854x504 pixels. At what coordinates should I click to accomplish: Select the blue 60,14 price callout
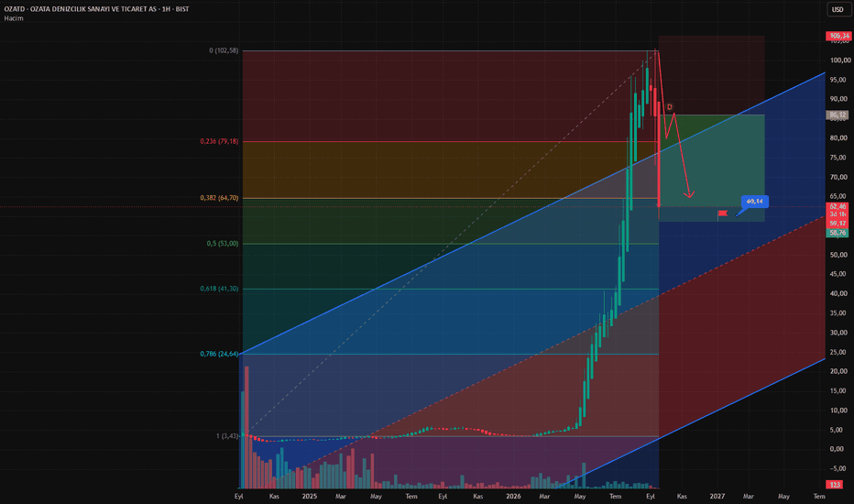tap(754, 202)
